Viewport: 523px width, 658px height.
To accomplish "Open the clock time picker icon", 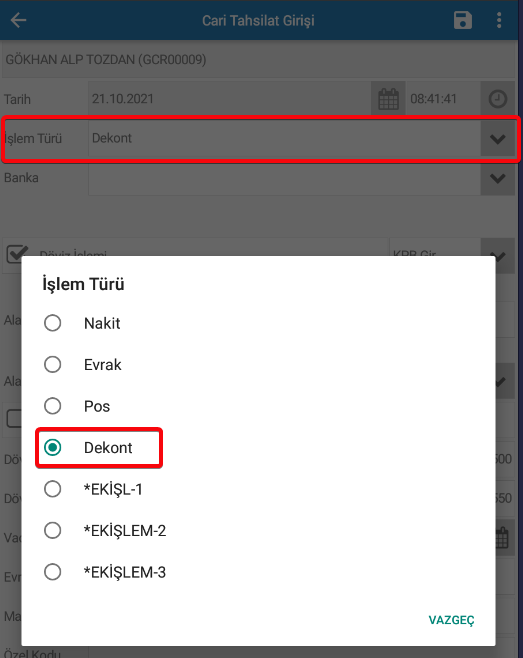I will click(498, 99).
